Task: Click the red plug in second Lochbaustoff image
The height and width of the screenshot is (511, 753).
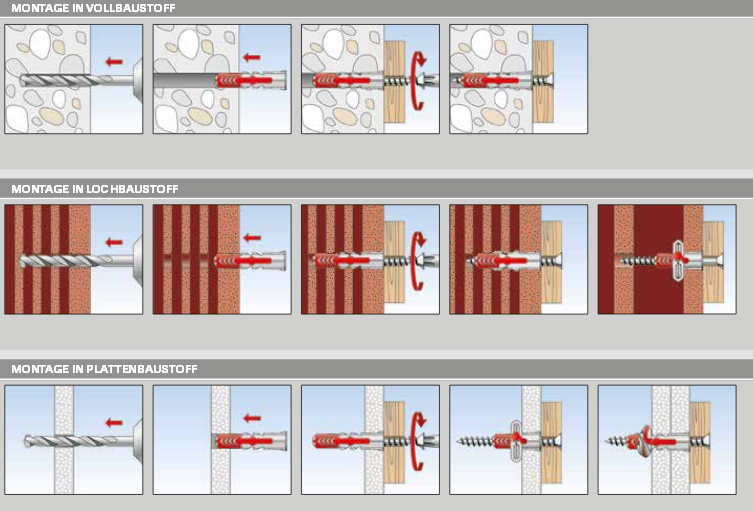Action: point(233,260)
